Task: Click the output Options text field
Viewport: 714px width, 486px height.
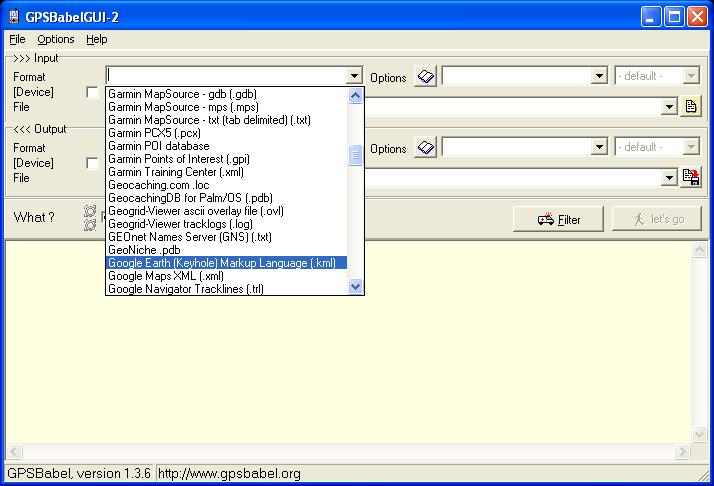Action: point(517,147)
